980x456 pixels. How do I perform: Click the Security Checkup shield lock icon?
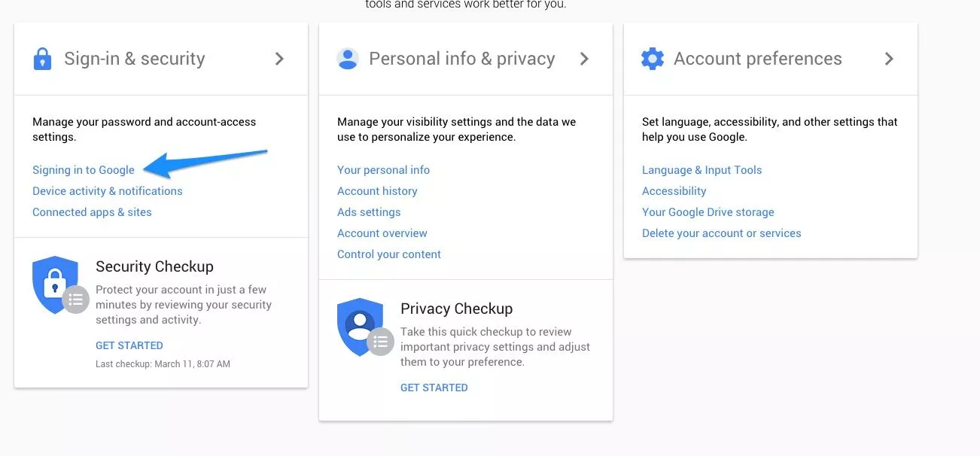(59, 284)
